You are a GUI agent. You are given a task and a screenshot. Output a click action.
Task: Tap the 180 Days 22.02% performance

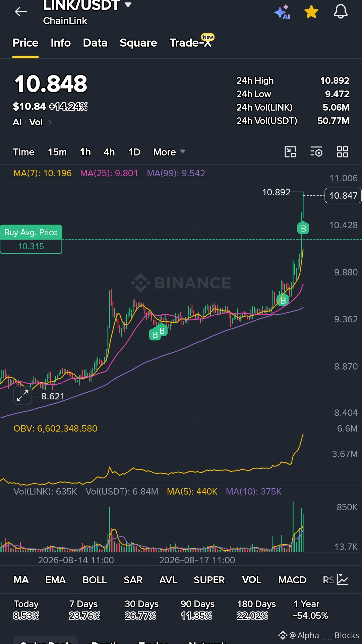[256, 609]
